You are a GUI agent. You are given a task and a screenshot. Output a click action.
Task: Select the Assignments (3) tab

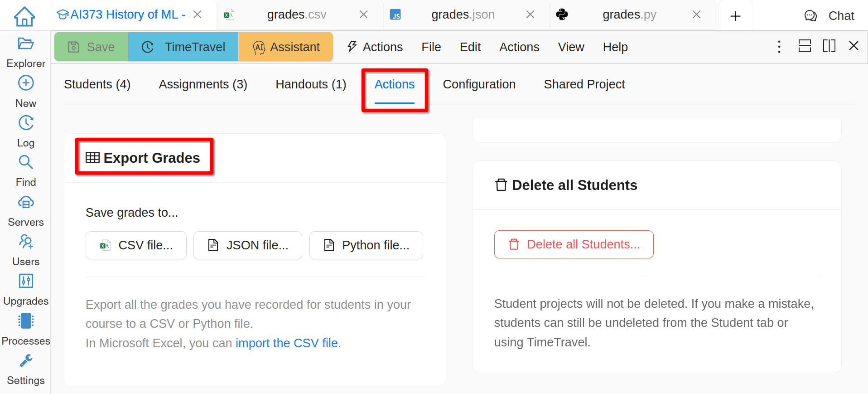[203, 84]
